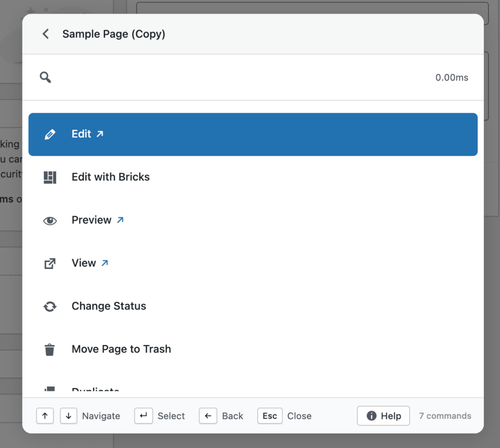Screen dimensions: 500x448
Task: Click the Help button
Action: click(383, 416)
